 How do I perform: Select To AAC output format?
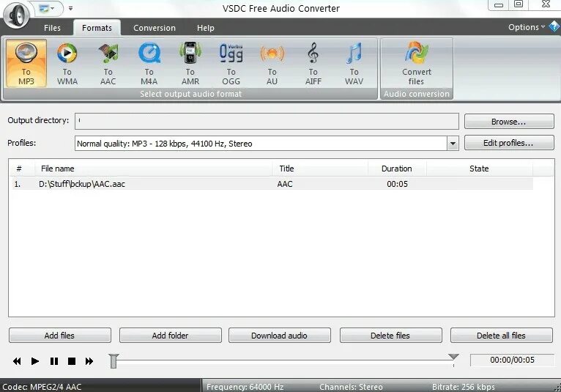pyautogui.click(x=108, y=63)
